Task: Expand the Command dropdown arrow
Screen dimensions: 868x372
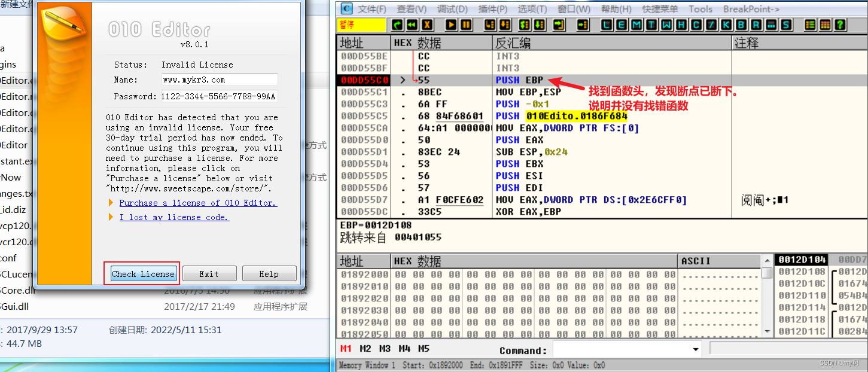Action: point(695,349)
